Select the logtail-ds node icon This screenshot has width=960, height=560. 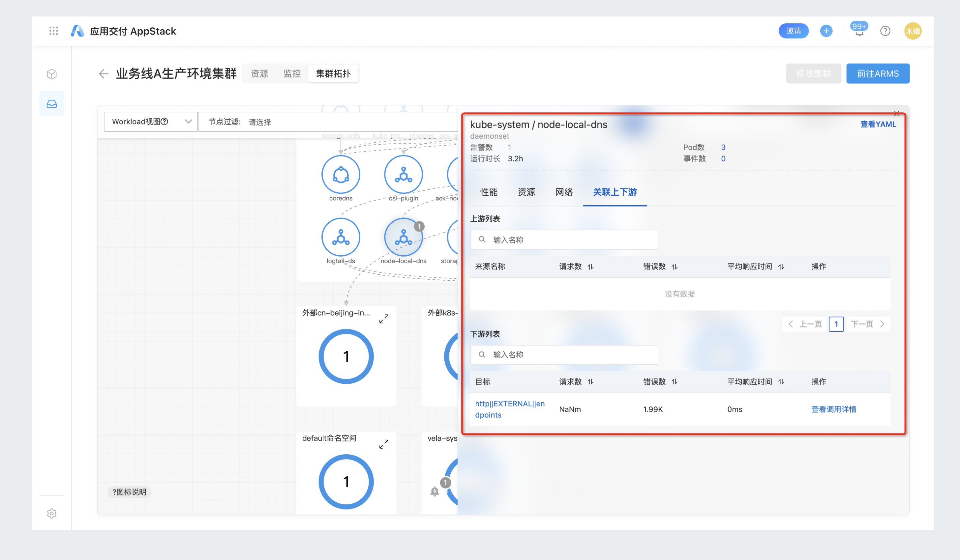click(x=341, y=237)
